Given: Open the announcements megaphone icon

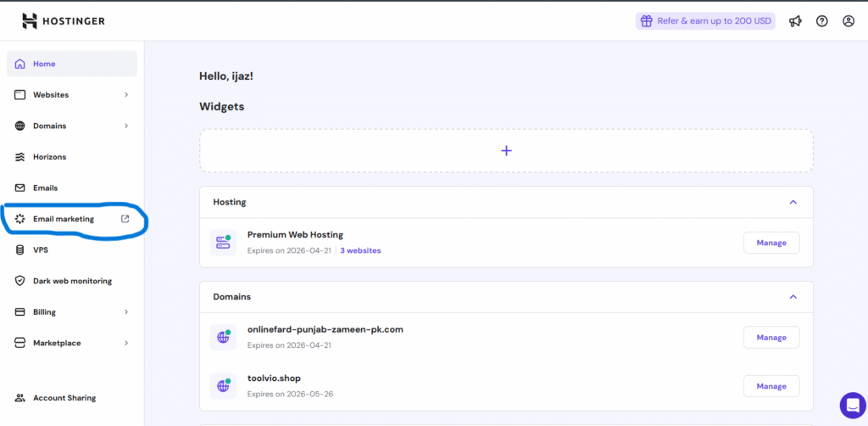Looking at the screenshot, I should point(795,21).
